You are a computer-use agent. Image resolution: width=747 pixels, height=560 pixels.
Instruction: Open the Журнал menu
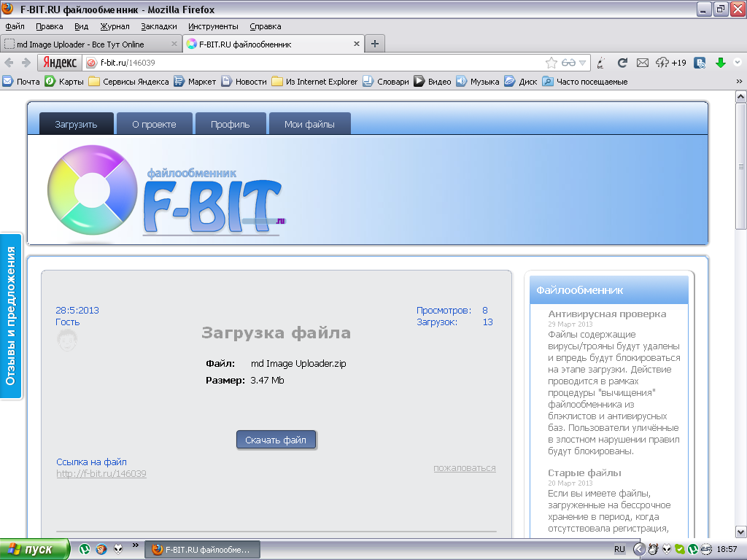tap(115, 26)
